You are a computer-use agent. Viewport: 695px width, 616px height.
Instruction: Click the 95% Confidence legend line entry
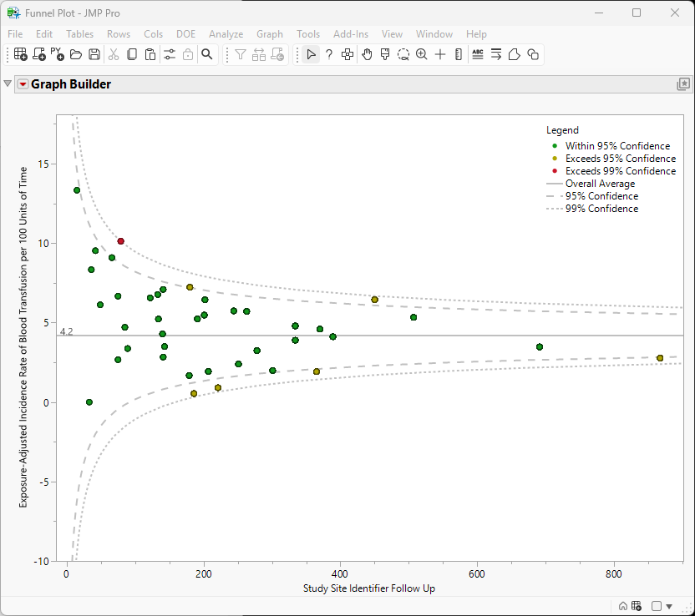point(592,196)
